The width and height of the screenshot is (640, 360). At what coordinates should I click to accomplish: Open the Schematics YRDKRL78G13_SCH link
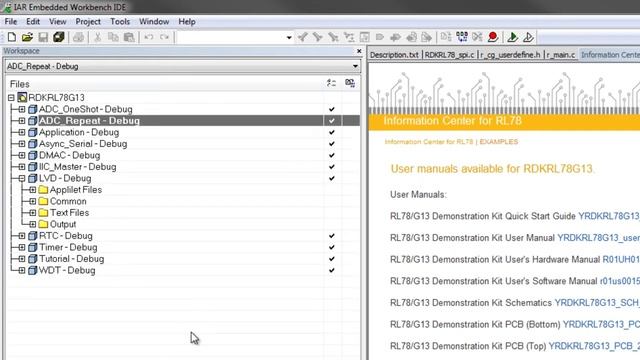pyautogui.click(x=597, y=303)
